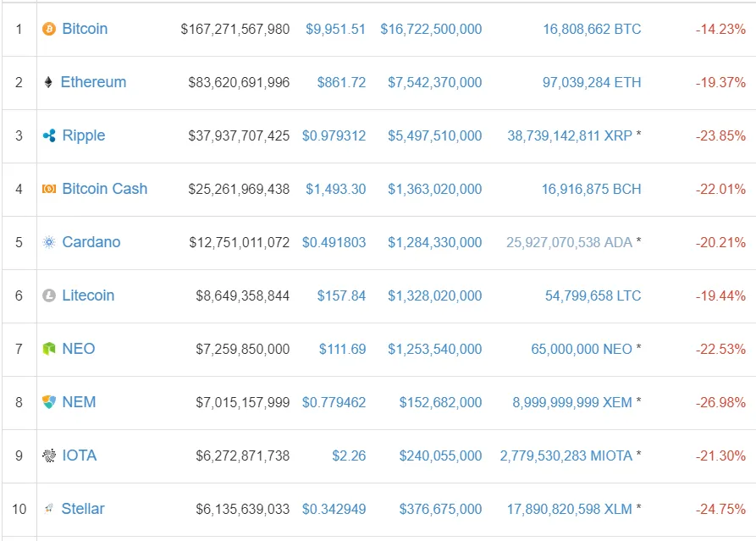
Task: Open NEO volume $1,253,540,000
Action: (435, 349)
